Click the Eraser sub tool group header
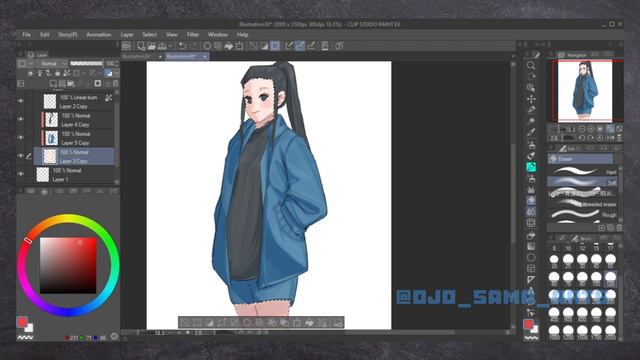This screenshot has height=360, width=640. tap(580, 159)
